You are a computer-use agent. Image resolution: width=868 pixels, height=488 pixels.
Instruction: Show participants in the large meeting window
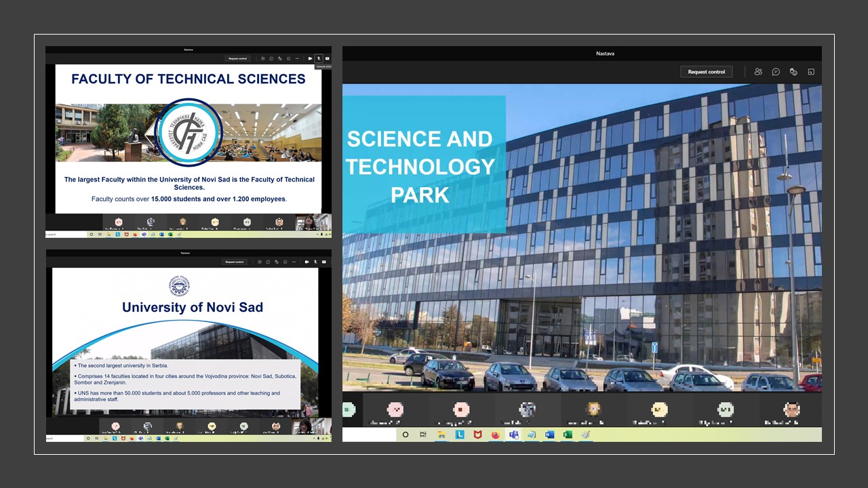(x=758, y=72)
